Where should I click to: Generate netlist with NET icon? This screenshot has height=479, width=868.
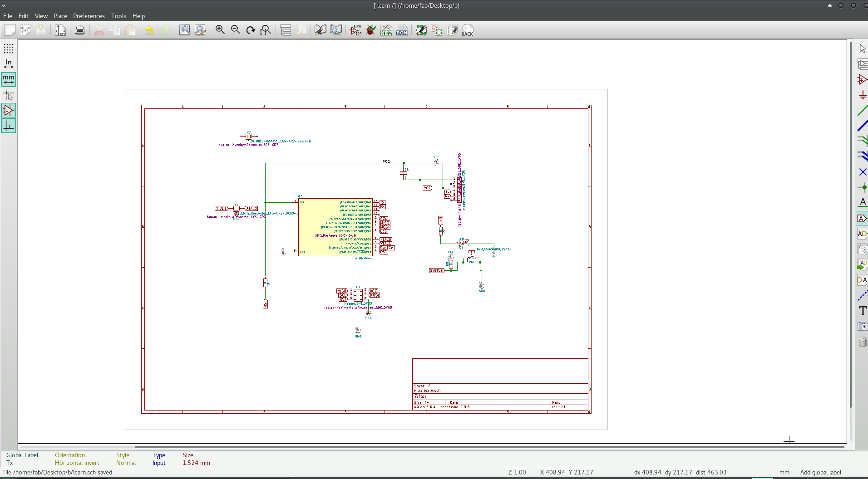[386, 30]
